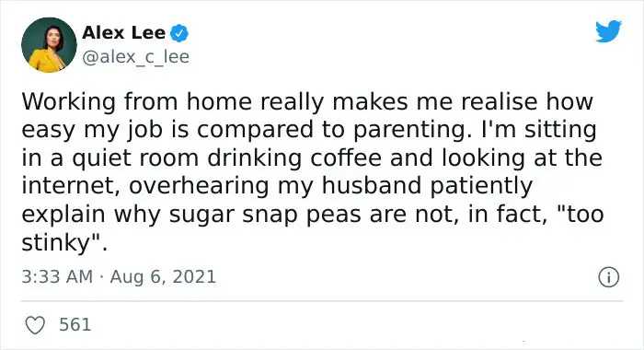Click the 3:33 AM timestamp
The width and height of the screenshot is (644, 350).
point(57,276)
